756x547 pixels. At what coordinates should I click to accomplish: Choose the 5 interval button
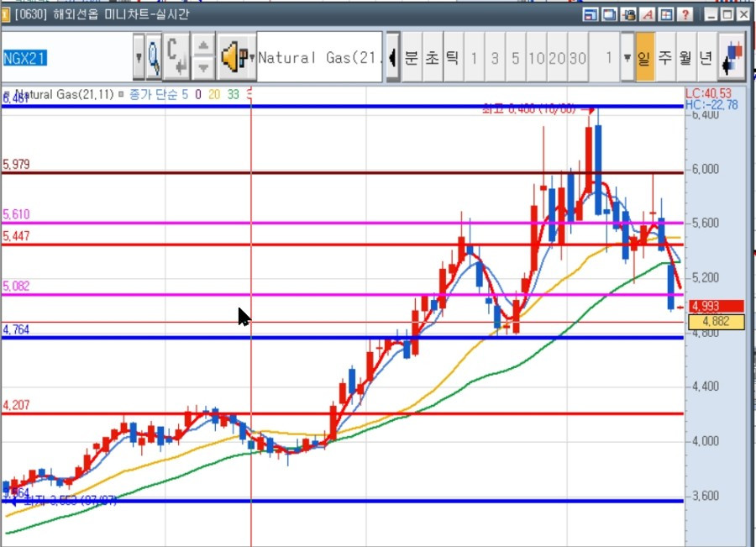516,57
